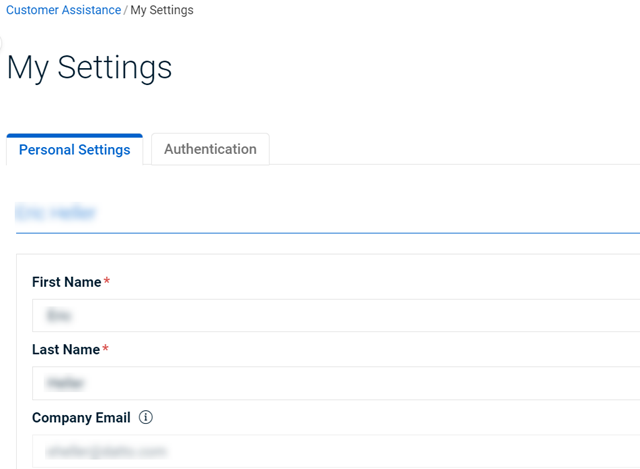Screen dimensions: 640x469
Task: Click the large My Settings page heading
Action: (89, 67)
